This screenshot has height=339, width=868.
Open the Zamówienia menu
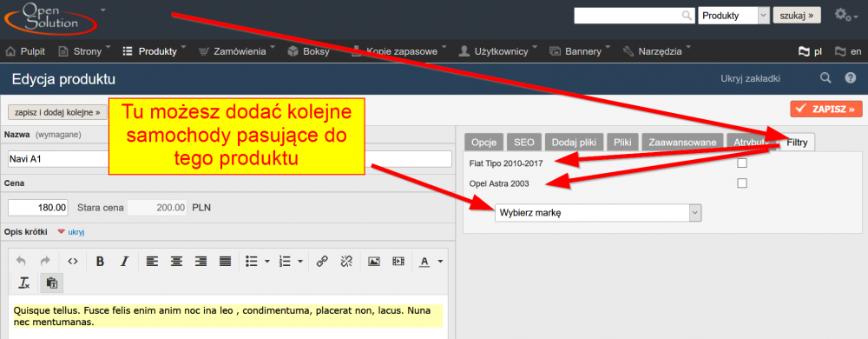pyautogui.click(x=240, y=51)
